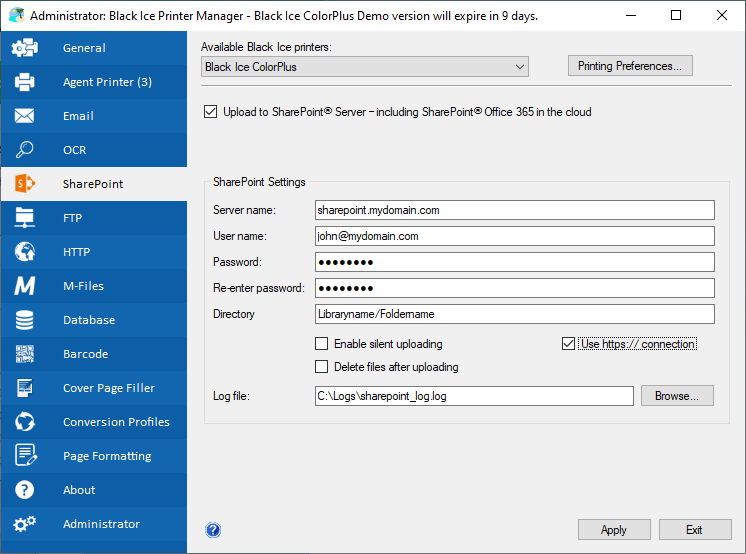Image resolution: width=746 pixels, height=554 pixels.
Task: Click Printing Preferences button
Action: pyautogui.click(x=630, y=66)
